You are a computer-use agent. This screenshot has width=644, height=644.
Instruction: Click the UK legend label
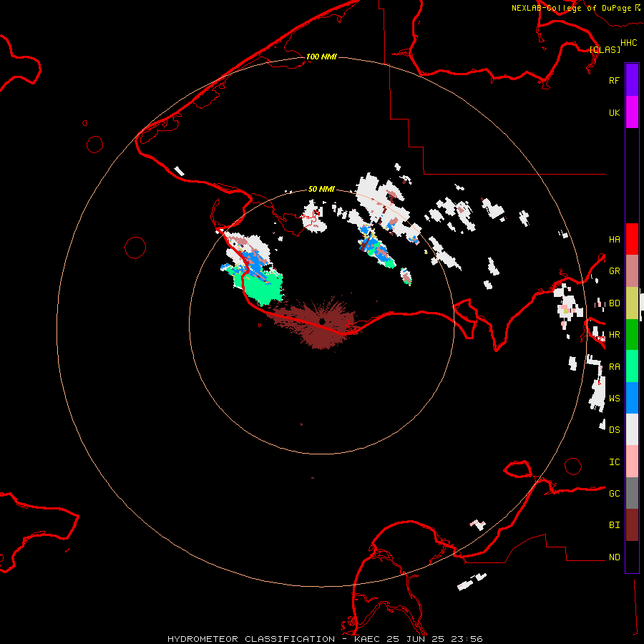tap(614, 112)
